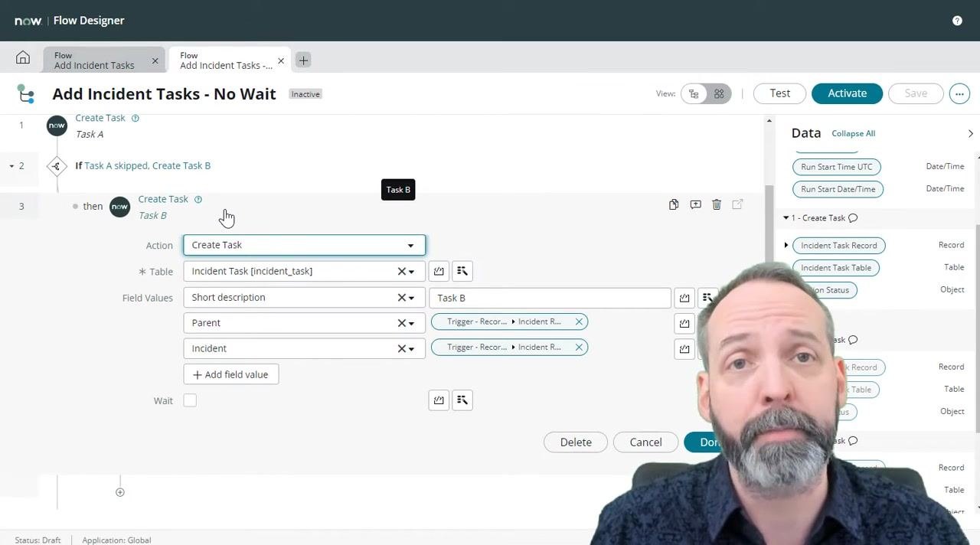980x545 pixels.
Task: Copy action icon in step 3 header
Action: pos(674,204)
